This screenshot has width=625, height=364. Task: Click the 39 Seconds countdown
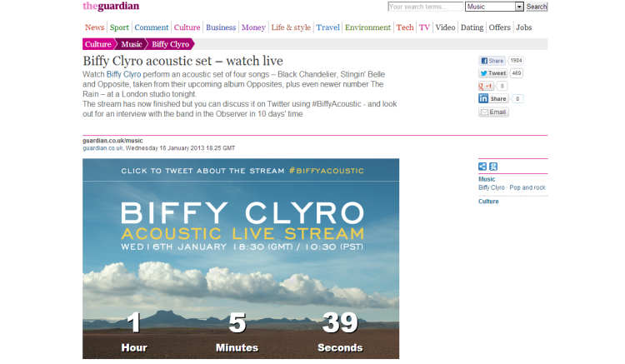point(340,332)
